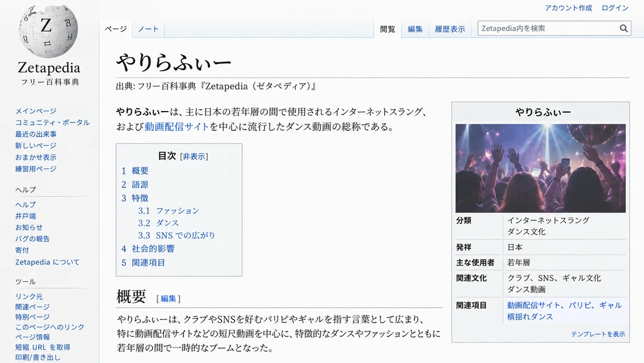Select the 閲覧 tab
The width and height of the screenshot is (644, 363).
click(x=388, y=29)
